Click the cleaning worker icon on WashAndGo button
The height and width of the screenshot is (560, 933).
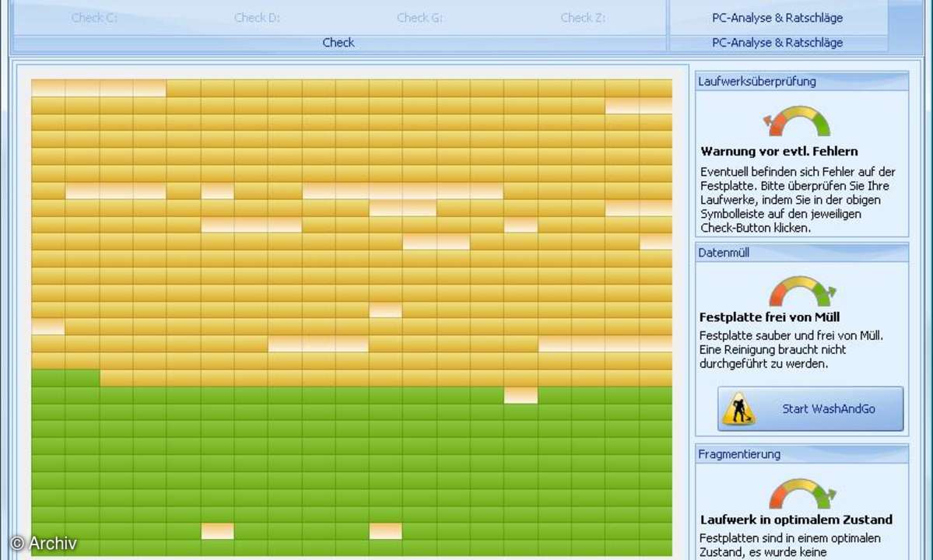[738, 408]
